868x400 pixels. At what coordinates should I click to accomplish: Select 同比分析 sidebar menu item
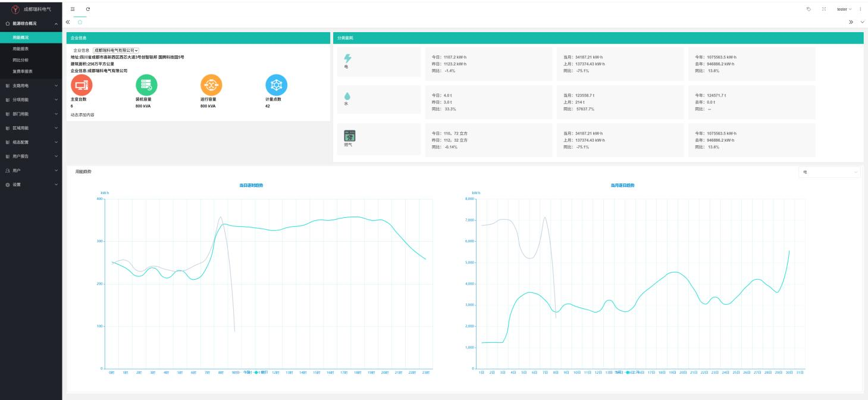21,60
